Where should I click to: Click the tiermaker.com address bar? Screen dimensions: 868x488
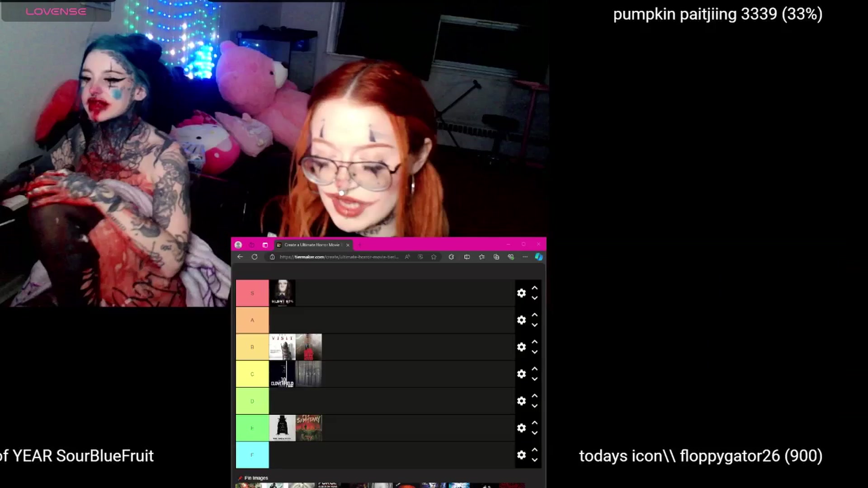pyautogui.click(x=339, y=257)
